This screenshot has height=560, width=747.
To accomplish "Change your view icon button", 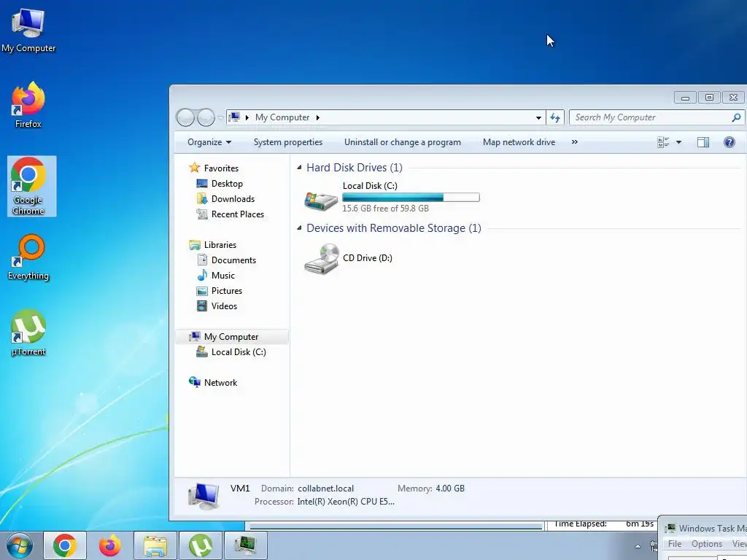I will point(662,142).
